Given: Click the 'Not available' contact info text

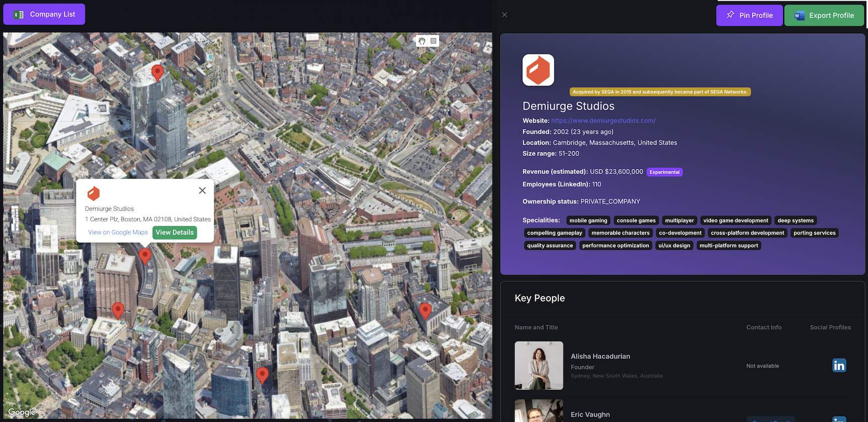Looking at the screenshot, I should (x=762, y=366).
